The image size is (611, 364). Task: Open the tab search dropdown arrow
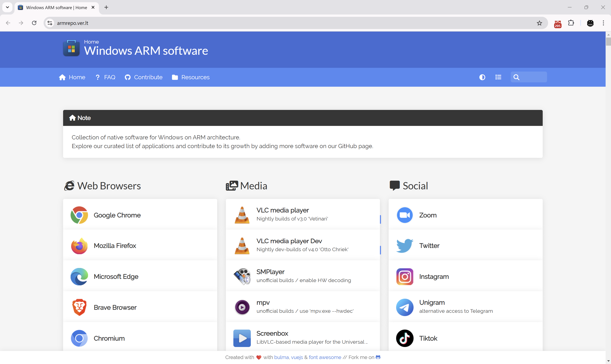point(7,7)
